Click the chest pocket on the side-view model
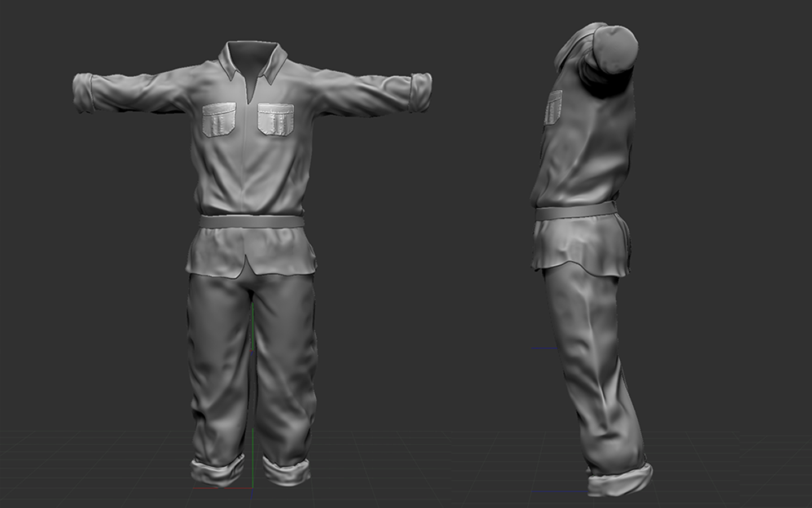 tap(553, 107)
